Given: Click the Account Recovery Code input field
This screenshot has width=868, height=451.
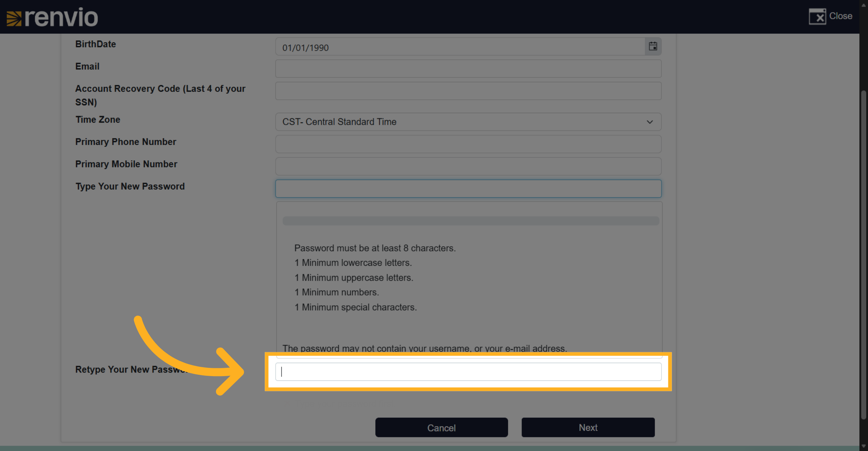Looking at the screenshot, I should (468, 91).
